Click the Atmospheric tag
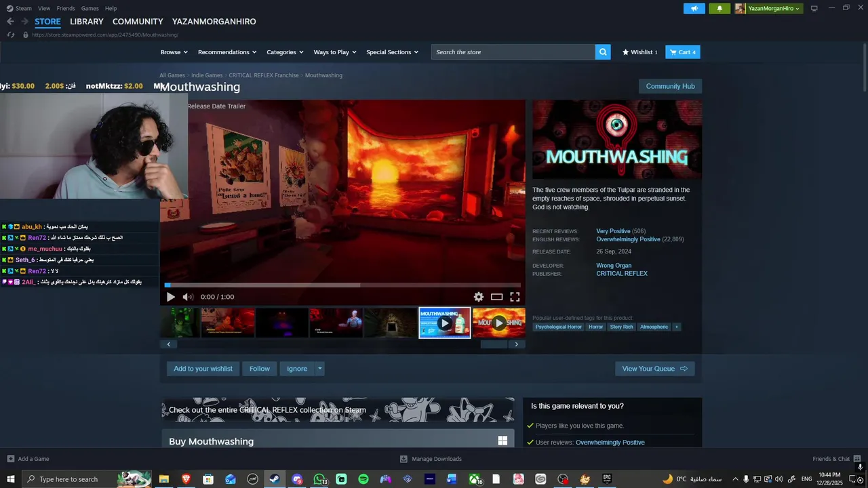Screen dimensions: 868x488 [654, 327]
